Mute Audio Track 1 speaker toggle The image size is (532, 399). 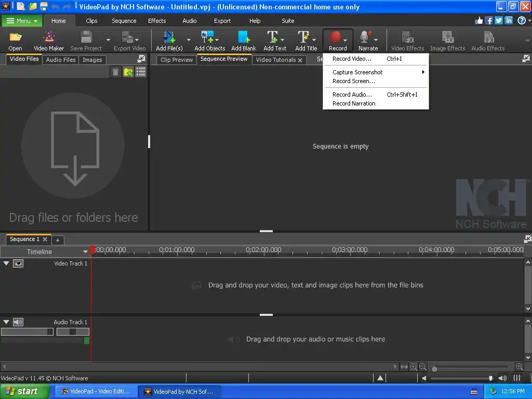click(18, 322)
